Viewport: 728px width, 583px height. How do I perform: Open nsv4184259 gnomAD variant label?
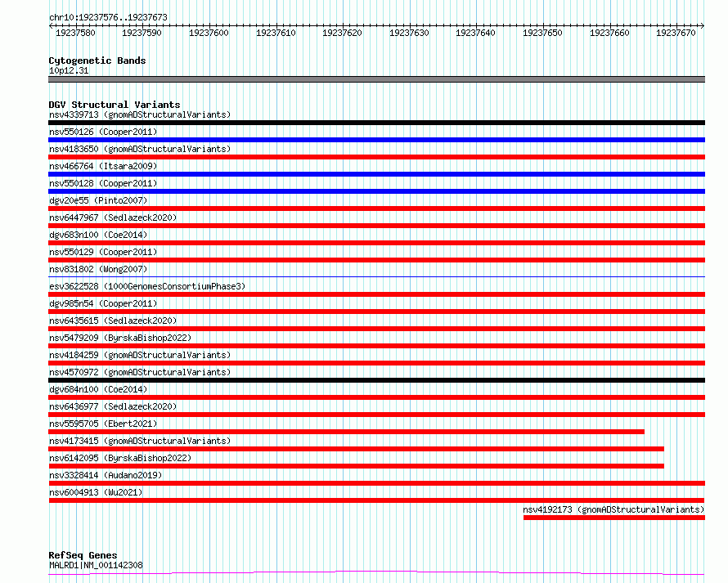pyautogui.click(x=140, y=355)
